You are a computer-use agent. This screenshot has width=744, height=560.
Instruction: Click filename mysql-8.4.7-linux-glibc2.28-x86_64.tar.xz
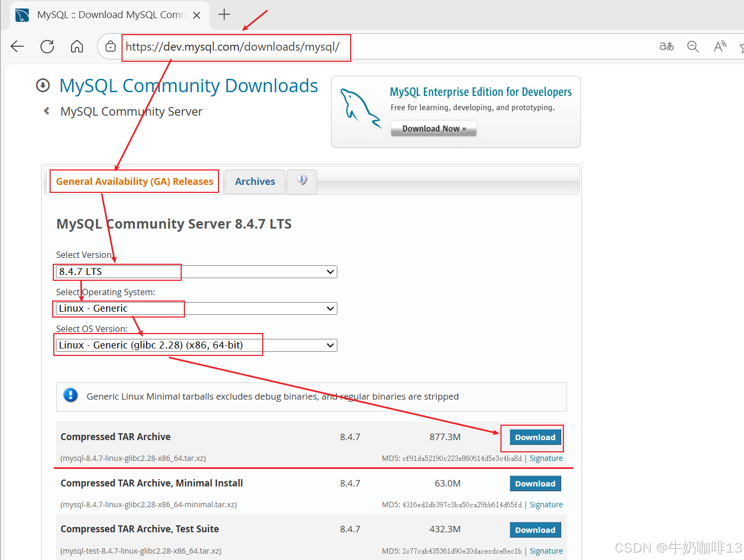[133, 458]
